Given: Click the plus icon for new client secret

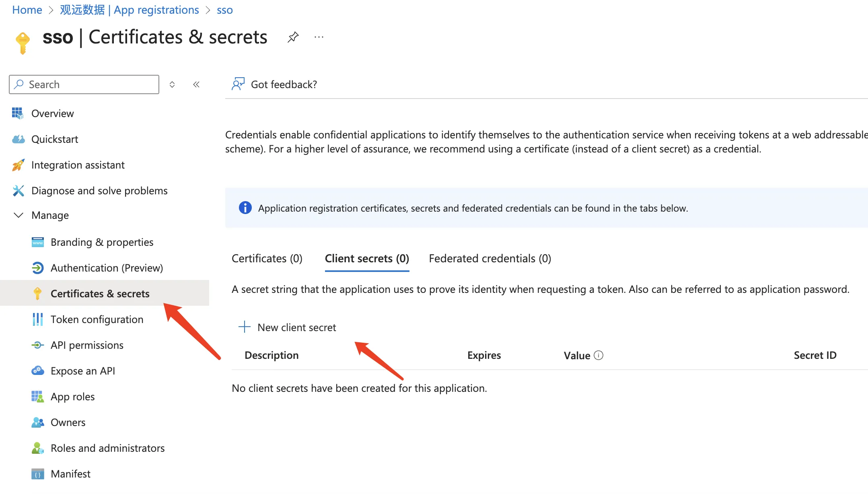Looking at the screenshot, I should 245,327.
